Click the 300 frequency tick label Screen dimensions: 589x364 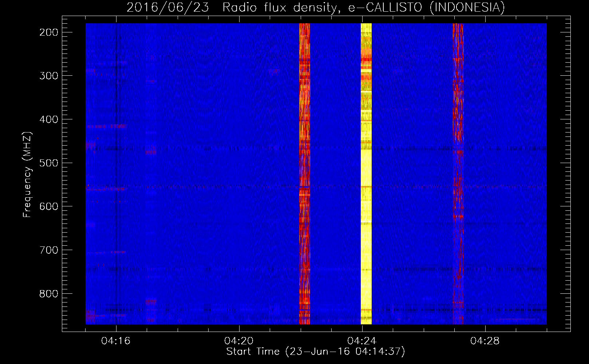click(x=49, y=76)
